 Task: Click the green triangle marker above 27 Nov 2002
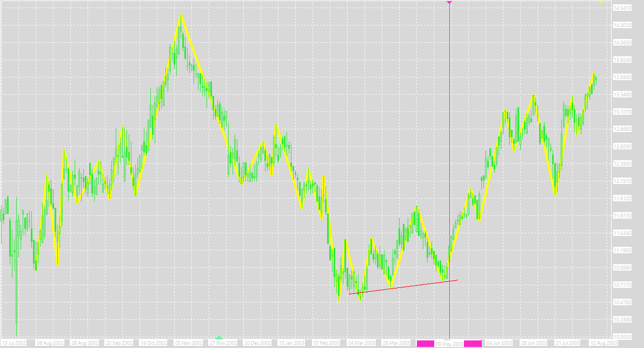(x=218, y=338)
